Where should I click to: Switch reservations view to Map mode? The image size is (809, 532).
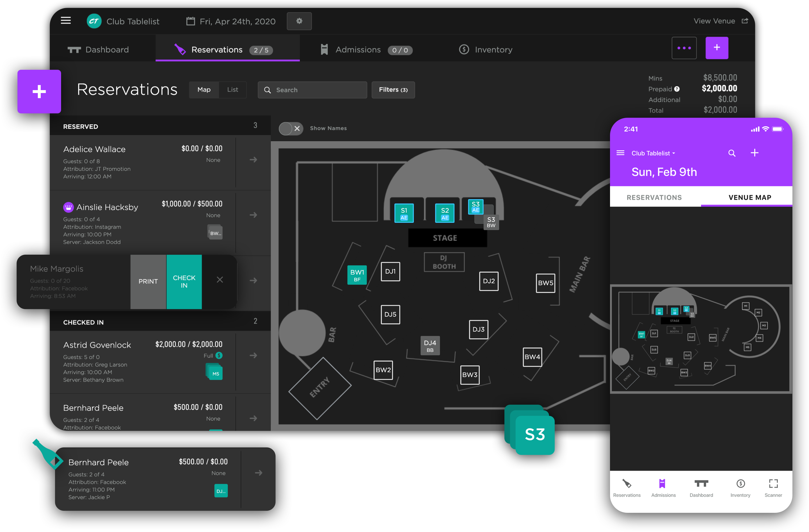pos(204,90)
